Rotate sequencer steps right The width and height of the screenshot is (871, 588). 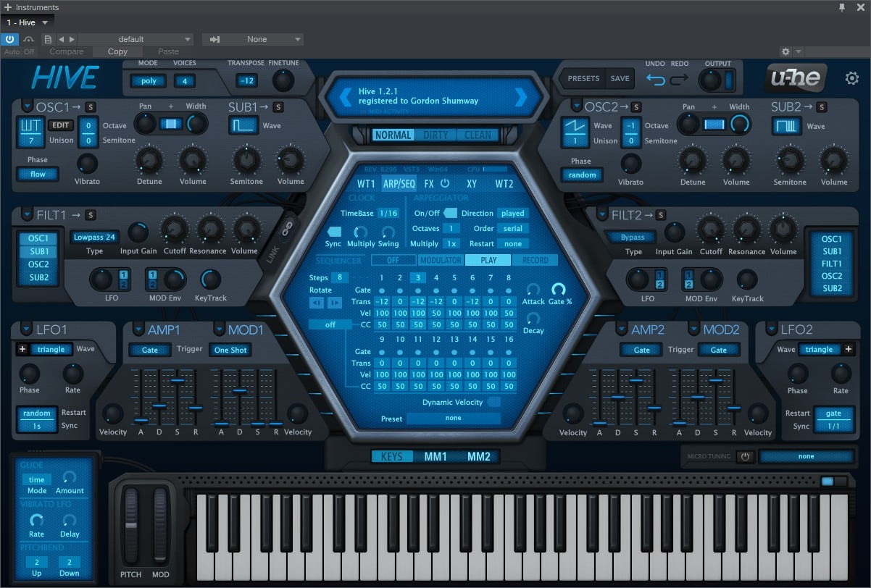(334, 303)
